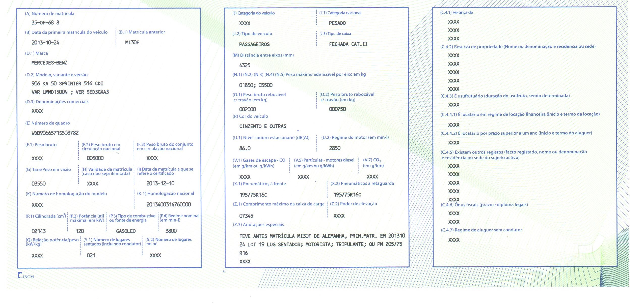Select the seat count value 021
The image size is (644, 304).
91,255
